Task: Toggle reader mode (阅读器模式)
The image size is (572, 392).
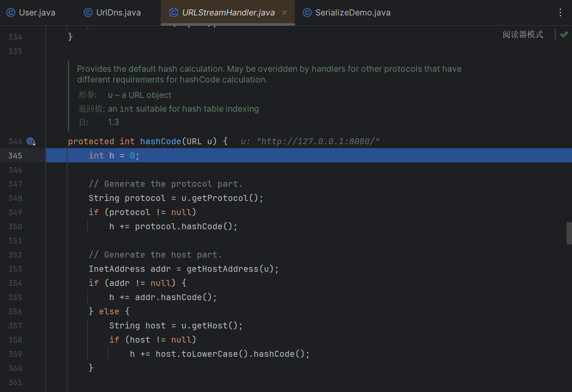Action: pos(523,34)
